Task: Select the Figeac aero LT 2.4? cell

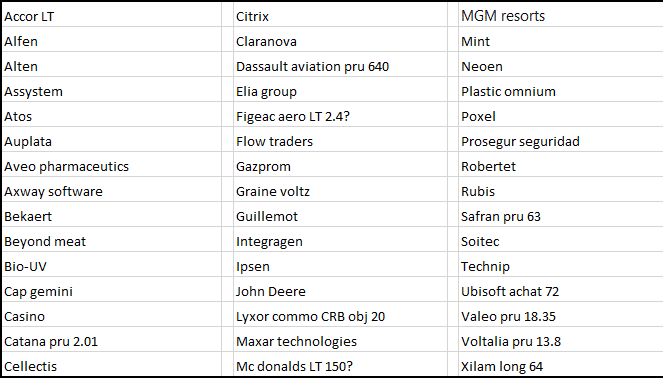Action: (x=340, y=116)
